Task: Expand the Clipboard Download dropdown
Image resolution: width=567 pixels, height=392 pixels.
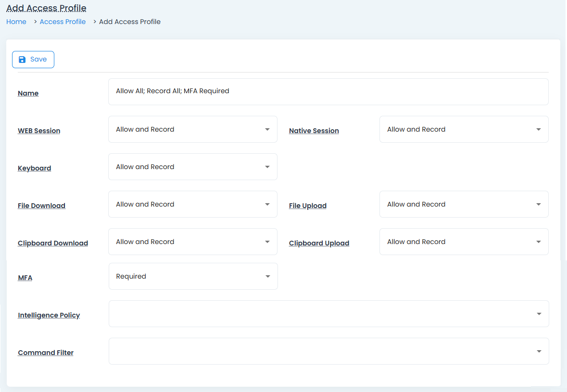Action: (x=192, y=242)
